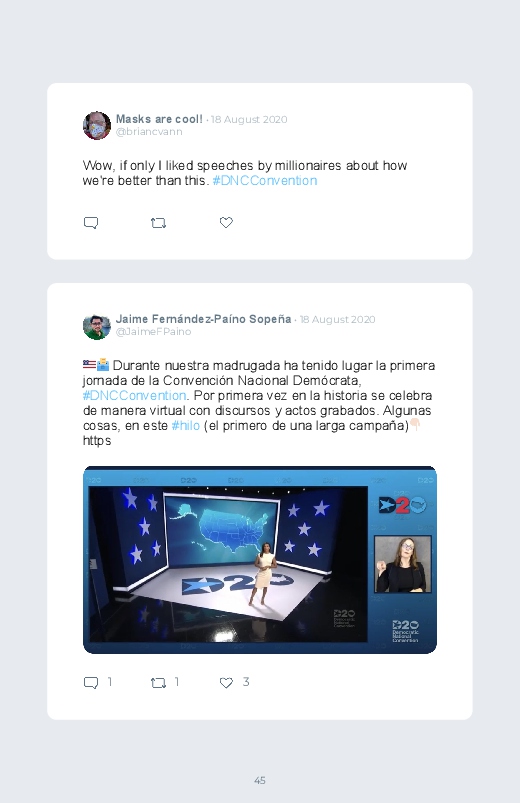Click reply icon on Jaime's tweet
520x803 pixels.
point(91,682)
